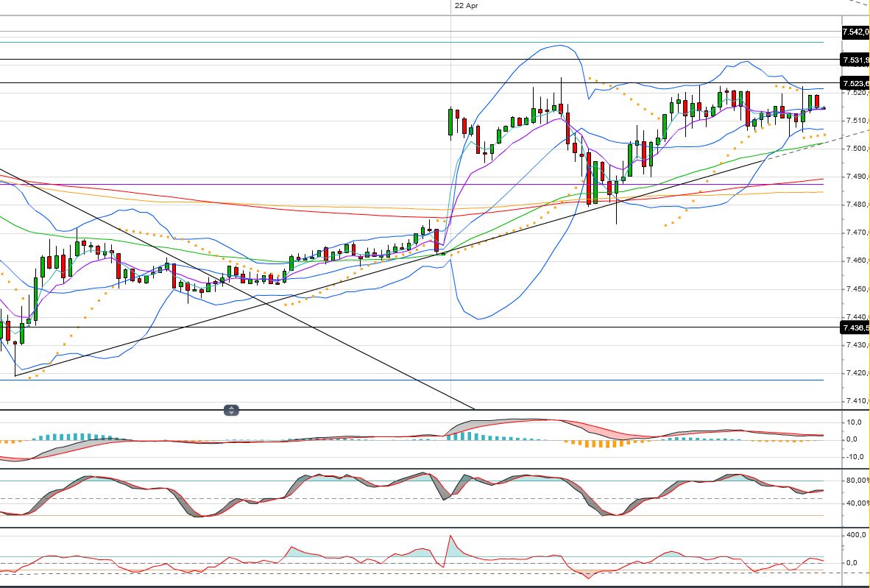This screenshot has width=870, height=588.
Task: Click the 22 Apr date label
Action: tap(466, 6)
